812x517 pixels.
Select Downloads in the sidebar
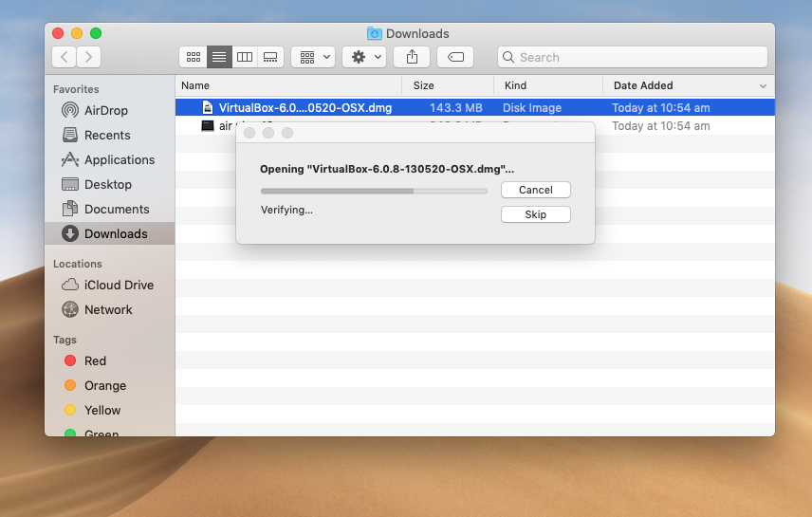point(110,233)
